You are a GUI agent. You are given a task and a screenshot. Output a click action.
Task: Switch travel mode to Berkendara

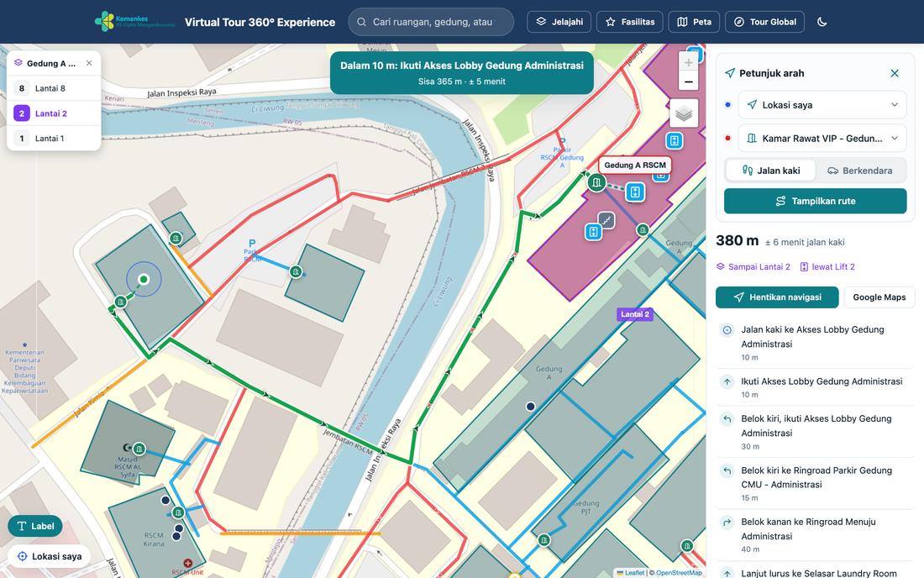pyautogui.click(x=860, y=171)
